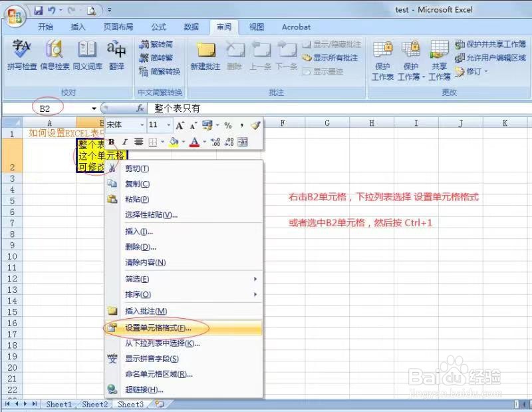
Task: Run spelling check (拼写检查)
Action: click(x=22, y=55)
